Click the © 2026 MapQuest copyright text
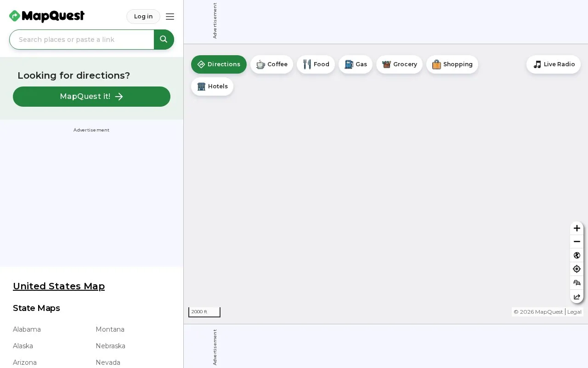Screen dimensions: 588x368 [538, 312]
